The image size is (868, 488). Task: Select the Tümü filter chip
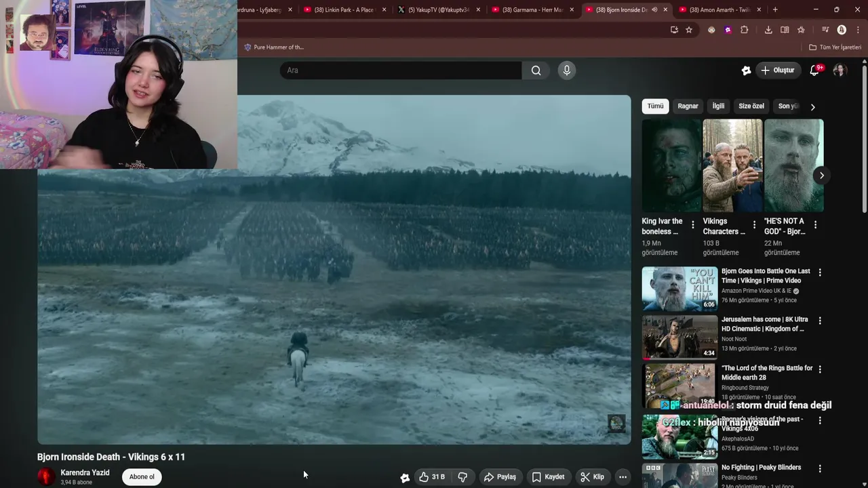tap(655, 106)
